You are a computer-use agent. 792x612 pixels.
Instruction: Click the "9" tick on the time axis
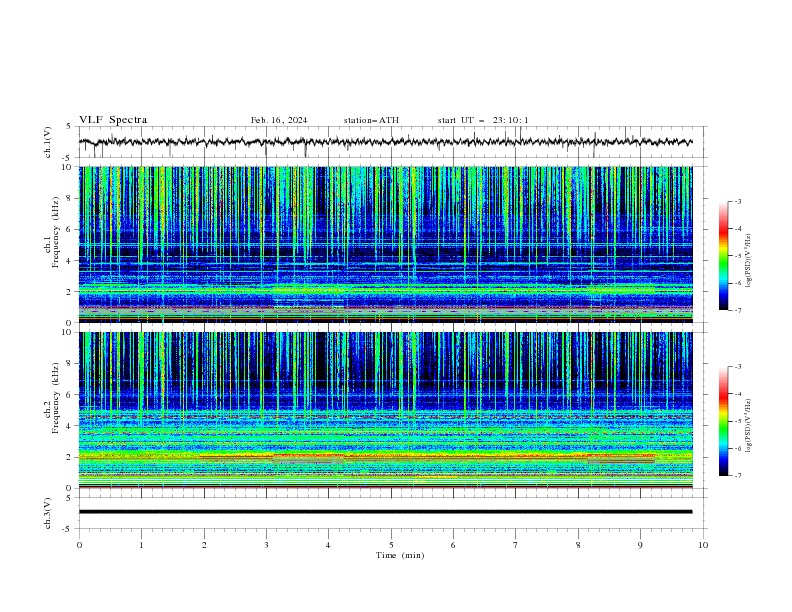[640, 545]
